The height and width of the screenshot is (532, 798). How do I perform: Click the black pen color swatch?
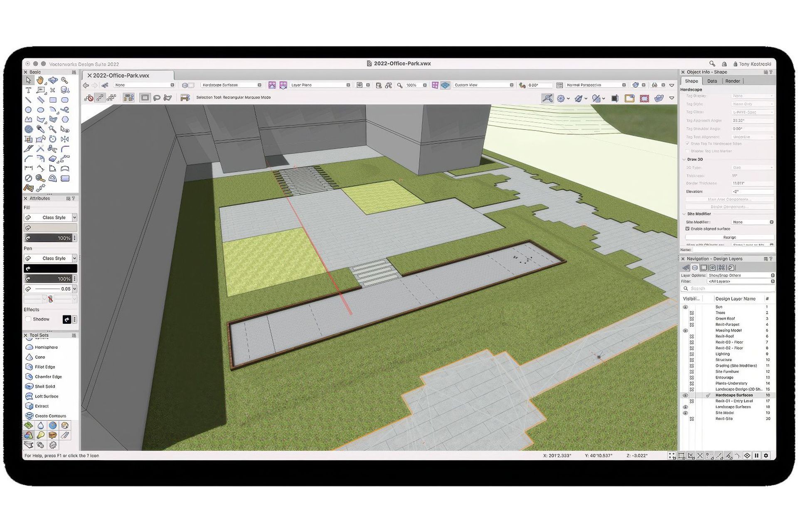tap(50, 268)
